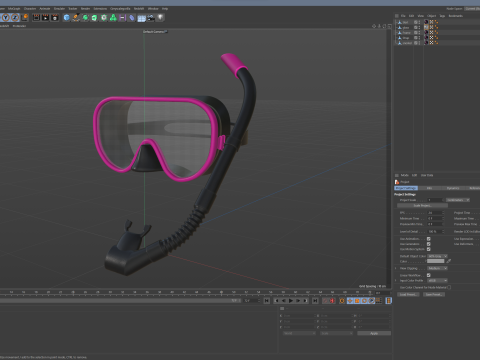
Task: Click the preview range bar below timeline
Action: point(120,301)
